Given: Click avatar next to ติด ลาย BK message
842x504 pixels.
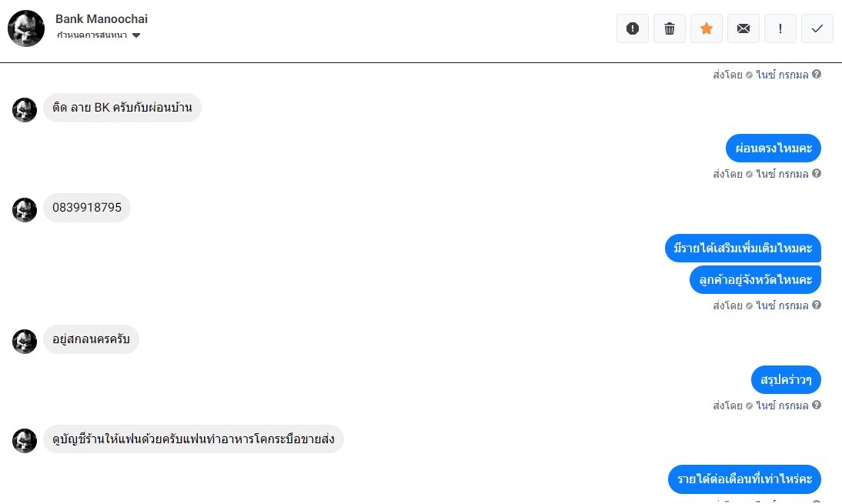Looking at the screenshot, I should coord(25,110).
